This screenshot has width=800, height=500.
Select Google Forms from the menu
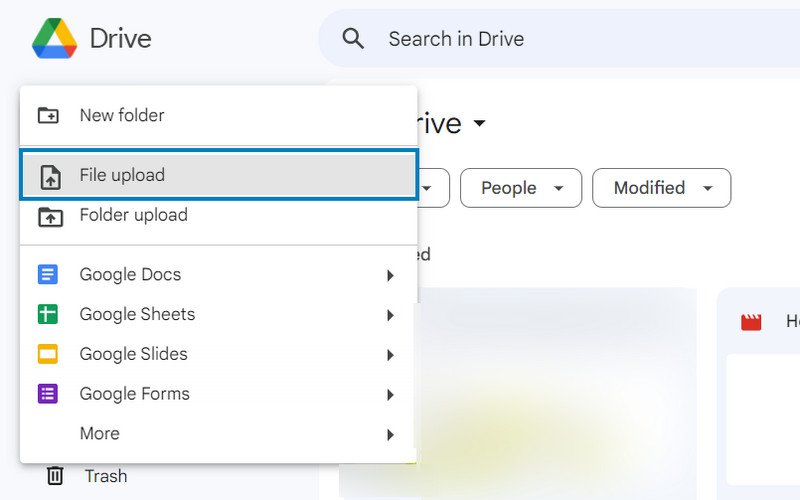click(x=218, y=394)
